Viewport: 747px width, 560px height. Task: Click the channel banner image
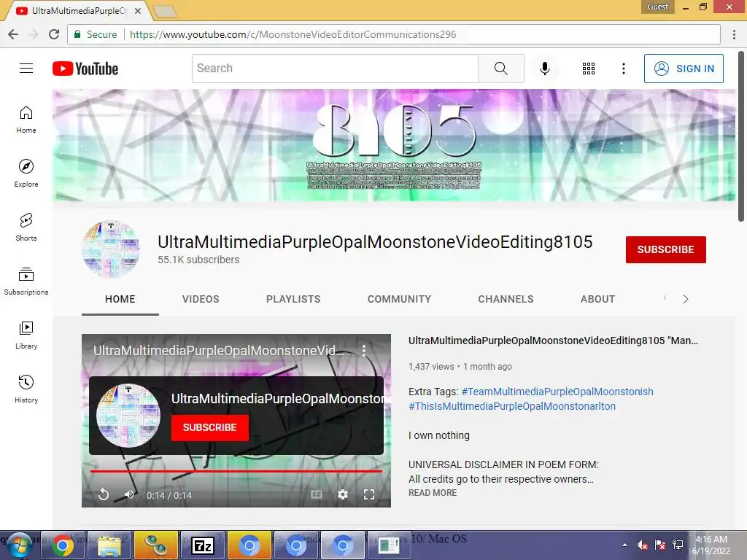tap(394, 145)
